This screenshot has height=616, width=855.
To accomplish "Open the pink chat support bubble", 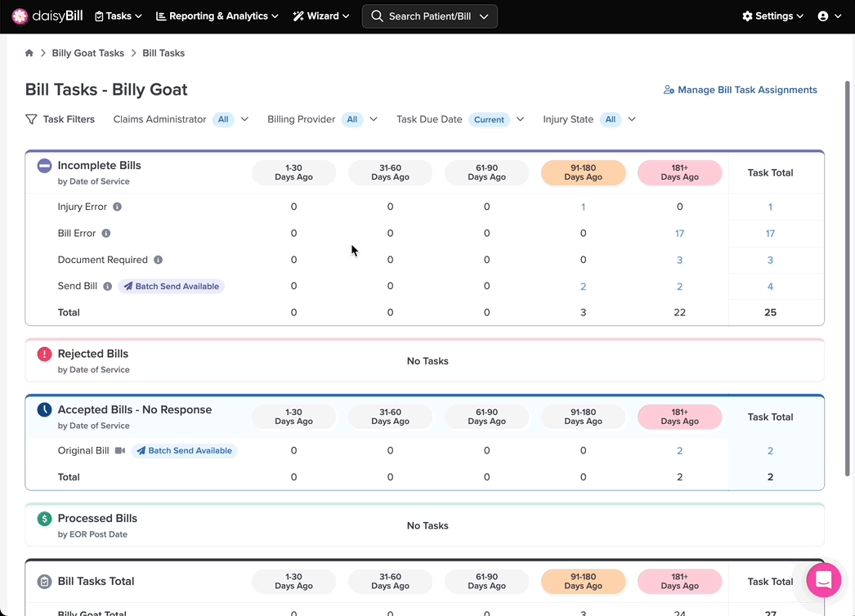I will (x=823, y=580).
